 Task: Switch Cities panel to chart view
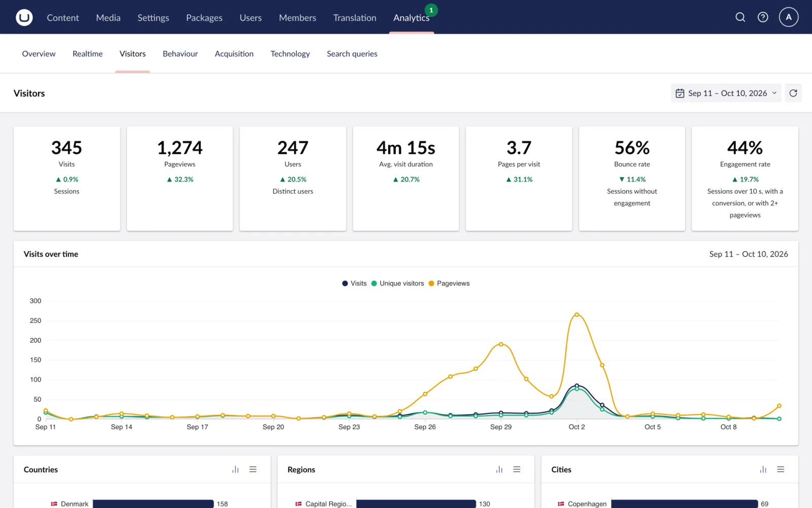(763, 469)
